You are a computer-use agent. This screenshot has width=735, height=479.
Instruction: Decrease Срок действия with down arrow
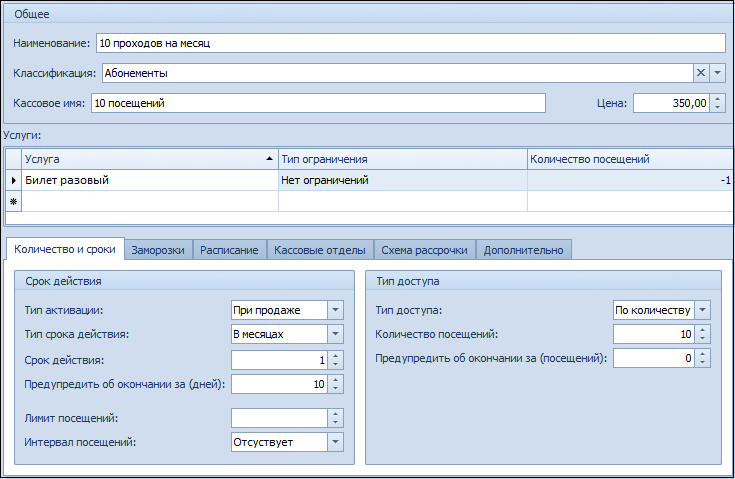(336, 364)
